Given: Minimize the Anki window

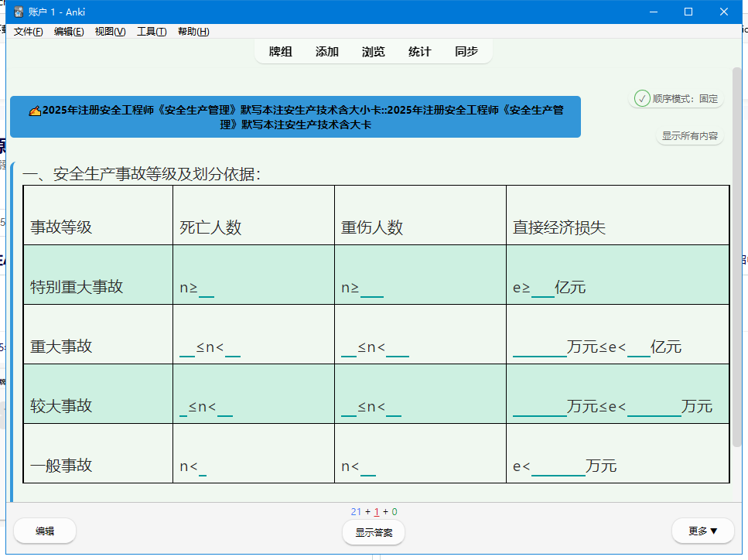Looking at the screenshot, I should 654,12.
